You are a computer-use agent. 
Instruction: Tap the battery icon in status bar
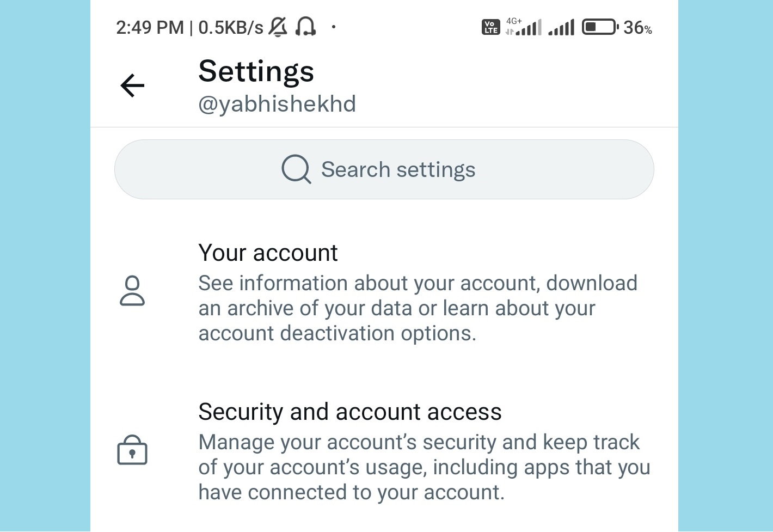(600, 27)
